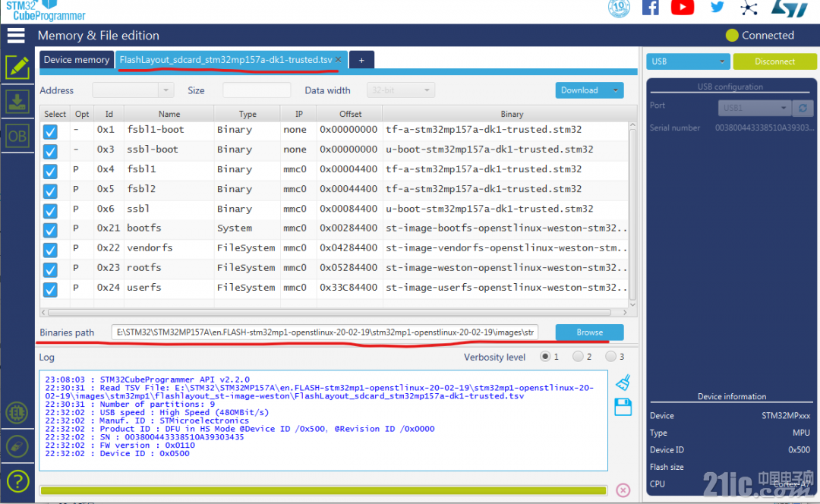Toggle checkbox for vendorfs partition
This screenshot has width=820, height=504.
pos(50,250)
